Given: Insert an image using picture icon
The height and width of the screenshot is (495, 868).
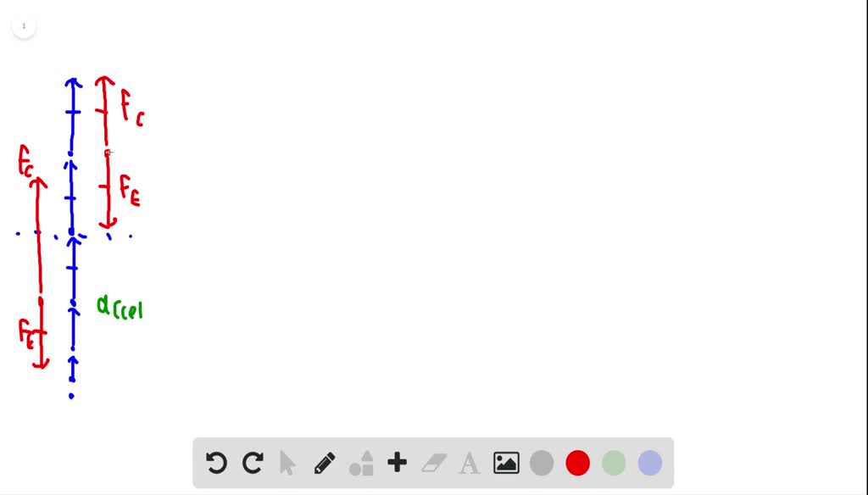Looking at the screenshot, I should coord(506,463).
